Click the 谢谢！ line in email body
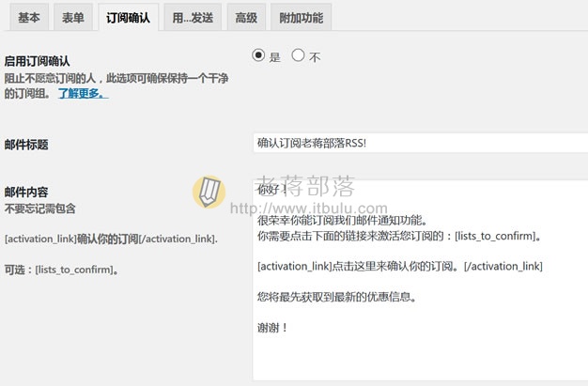This screenshot has height=386, width=588. 272,328
